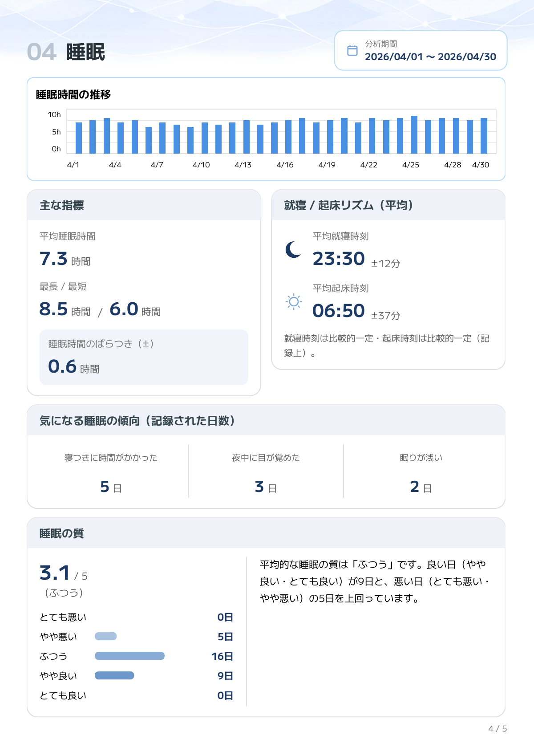Click the 0h axis label
This screenshot has width=534, height=756.
56,149
